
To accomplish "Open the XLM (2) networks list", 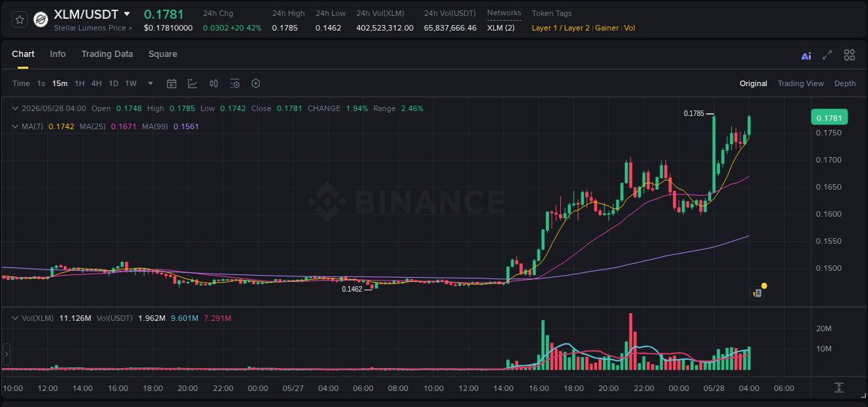I will coord(501,28).
